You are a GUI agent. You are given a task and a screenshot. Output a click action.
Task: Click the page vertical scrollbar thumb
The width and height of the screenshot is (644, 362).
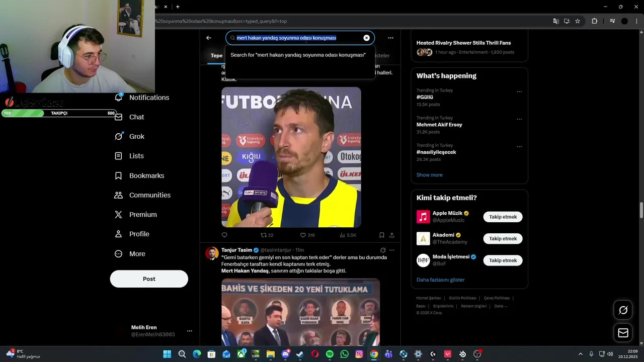tap(641, 210)
